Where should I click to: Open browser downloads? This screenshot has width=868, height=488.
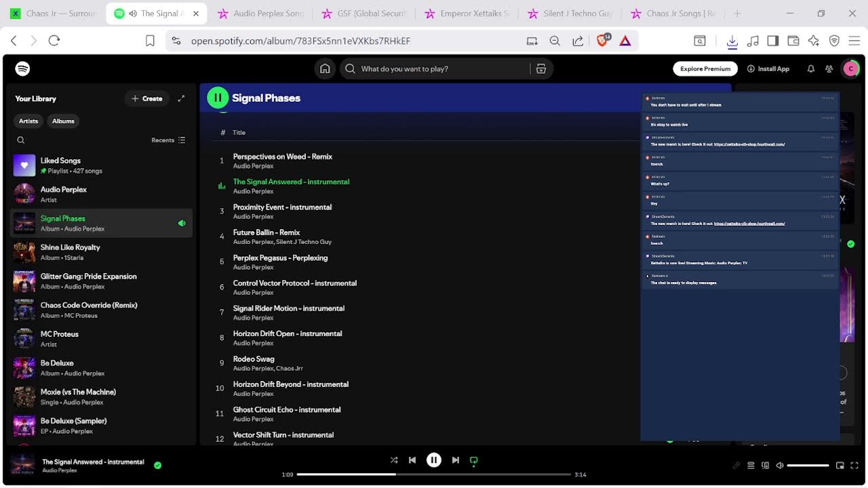(732, 41)
